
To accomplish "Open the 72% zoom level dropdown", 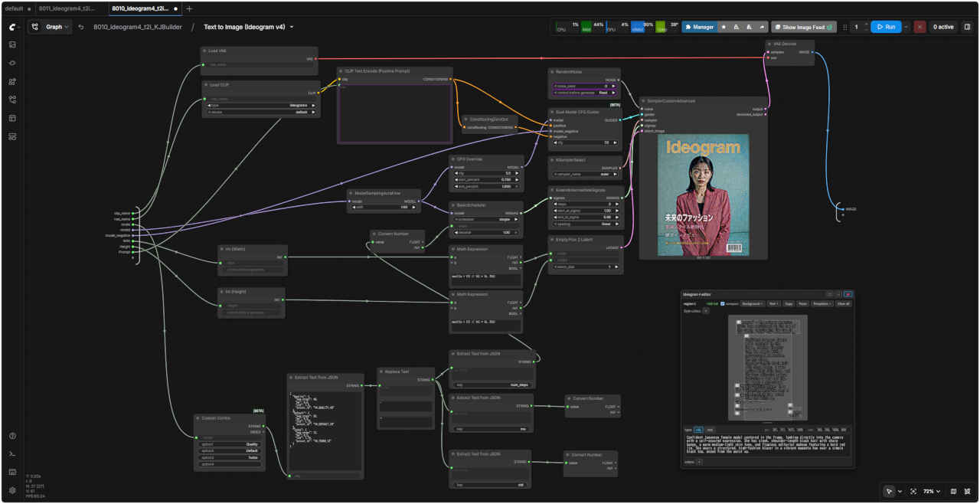I will click(x=932, y=491).
